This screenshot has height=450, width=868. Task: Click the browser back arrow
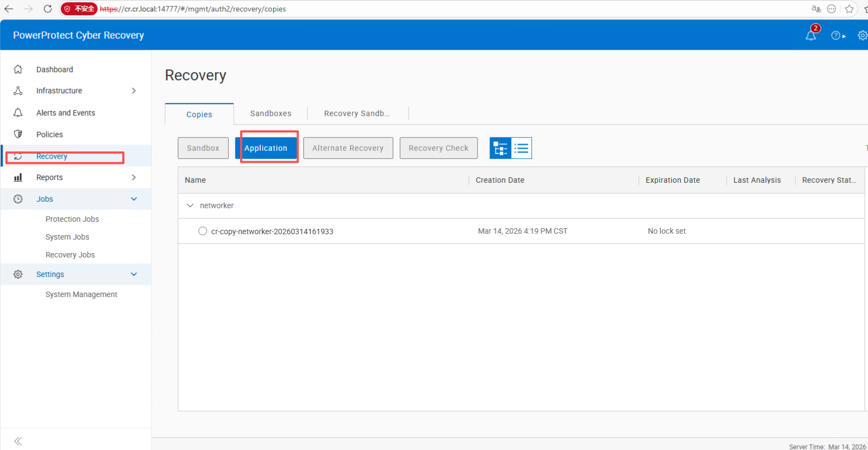pyautogui.click(x=9, y=9)
